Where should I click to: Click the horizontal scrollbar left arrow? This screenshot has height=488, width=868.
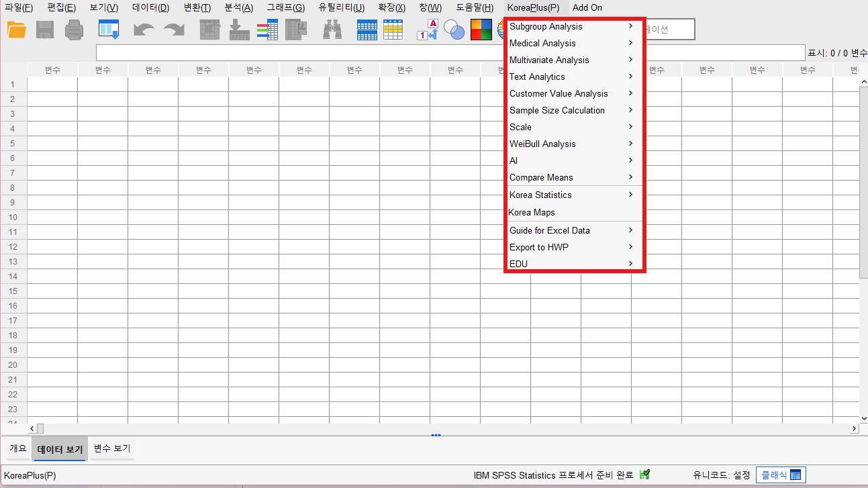(x=32, y=428)
